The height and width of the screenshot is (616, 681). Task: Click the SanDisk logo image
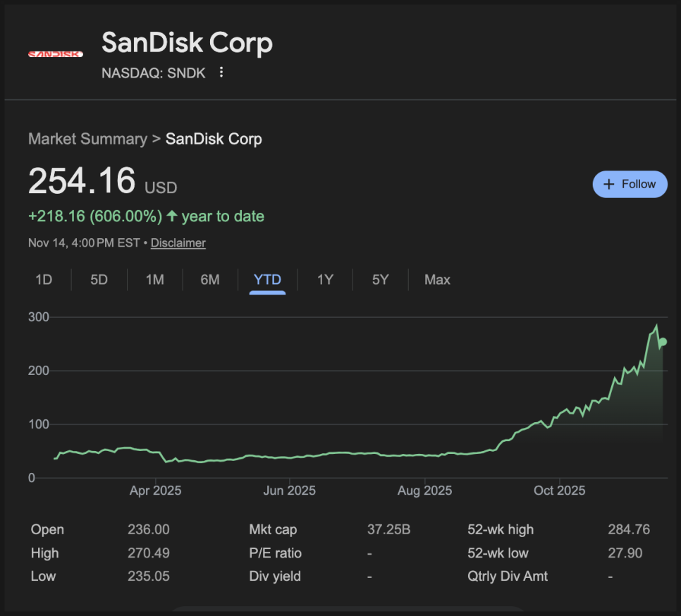coord(55,54)
